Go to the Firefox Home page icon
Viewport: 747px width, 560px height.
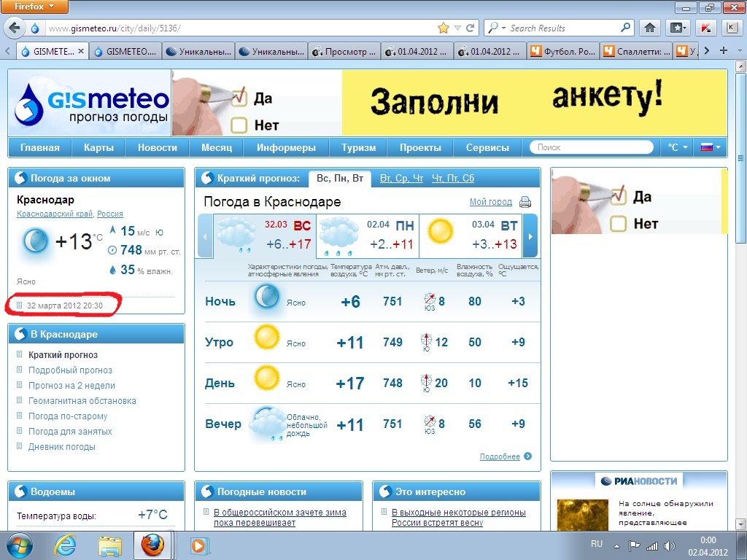[649, 28]
